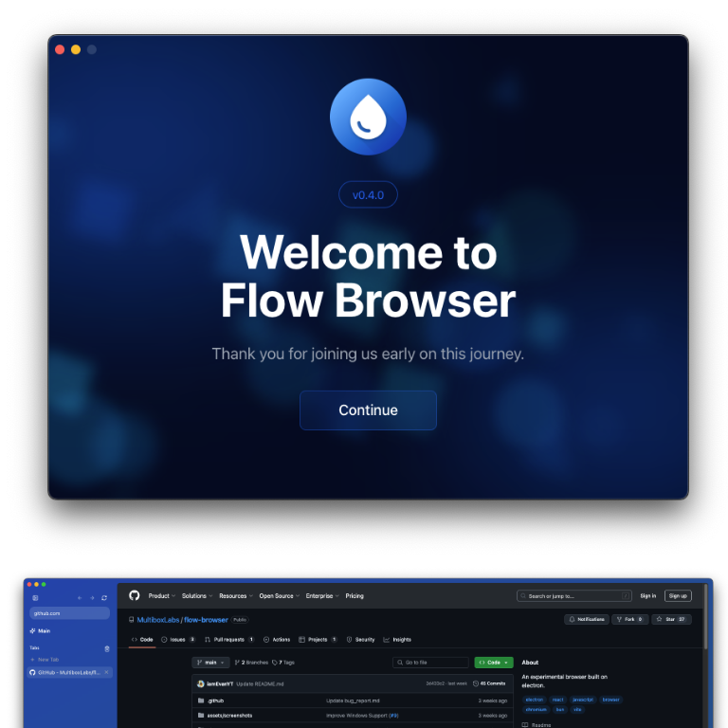Click the iamEvanYT username
This screenshot has width=728, height=728.
point(220,683)
